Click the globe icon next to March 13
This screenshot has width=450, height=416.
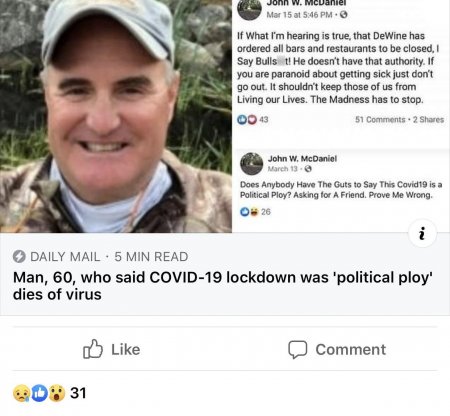pos(308,169)
